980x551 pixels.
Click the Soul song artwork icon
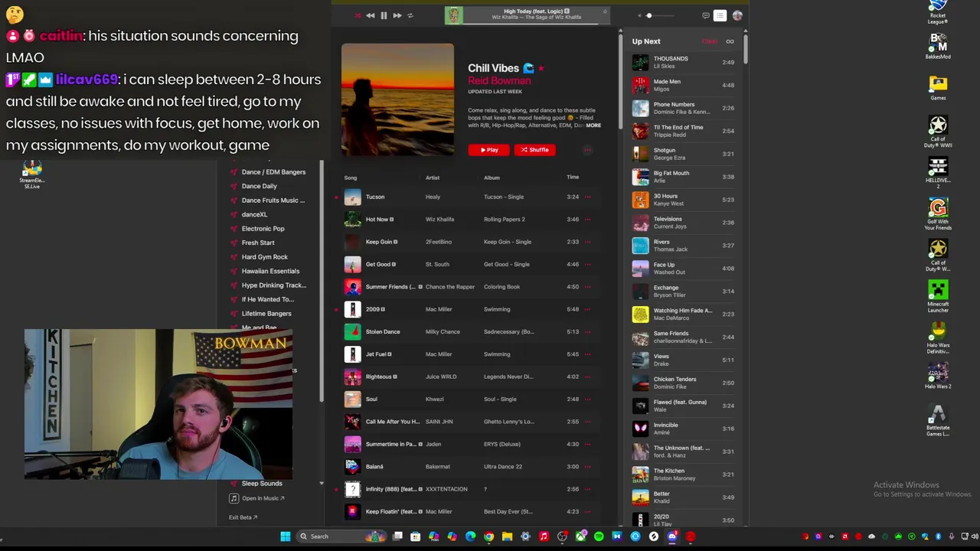click(352, 399)
